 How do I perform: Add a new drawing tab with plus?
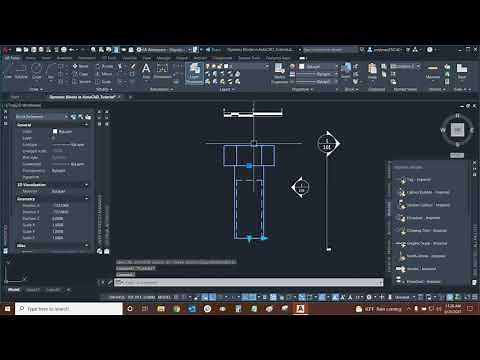pyautogui.click(x=130, y=97)
